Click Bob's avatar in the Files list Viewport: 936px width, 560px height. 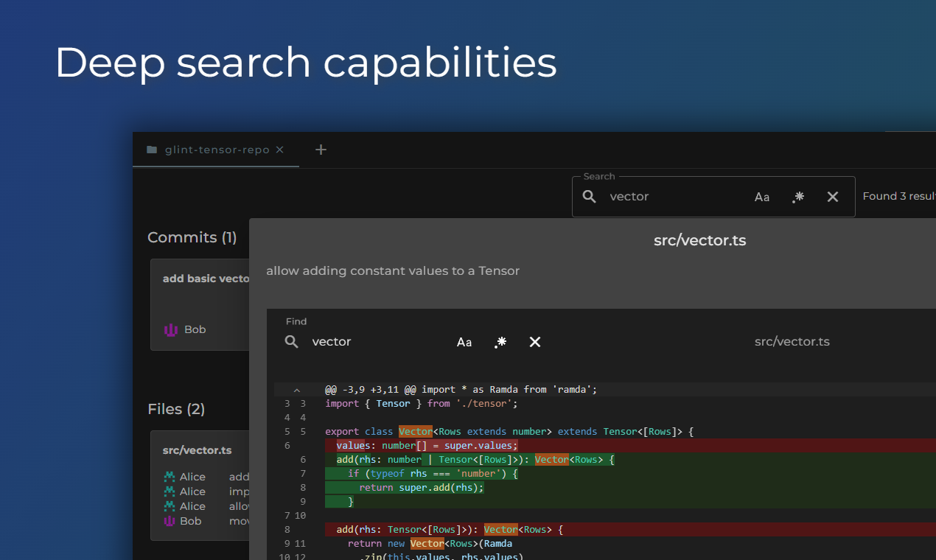click(x=171, y=520)
